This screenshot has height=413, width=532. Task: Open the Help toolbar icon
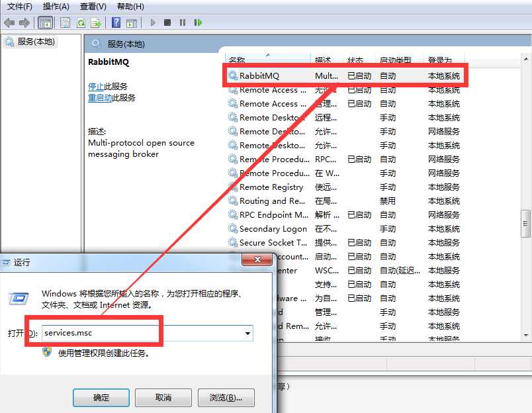tap(116, 23)
